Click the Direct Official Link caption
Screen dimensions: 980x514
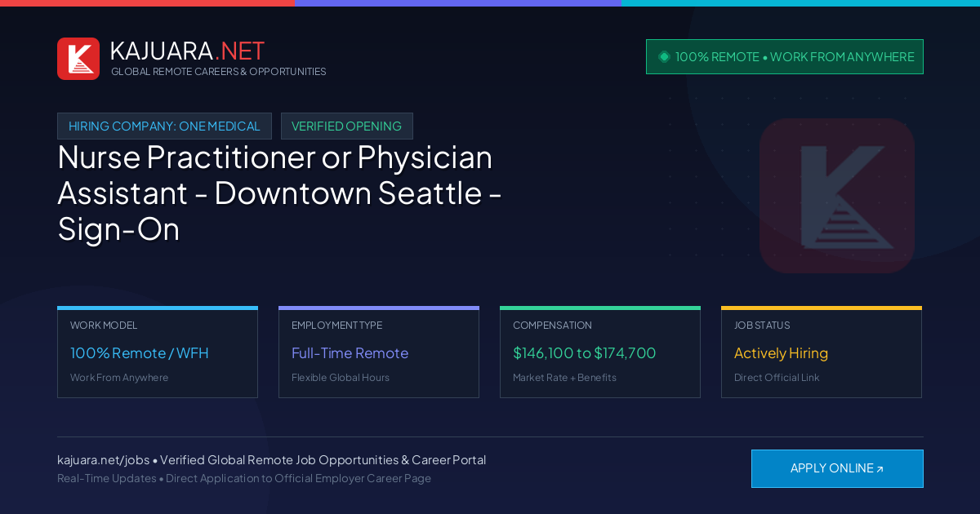[x=777, y=378]
